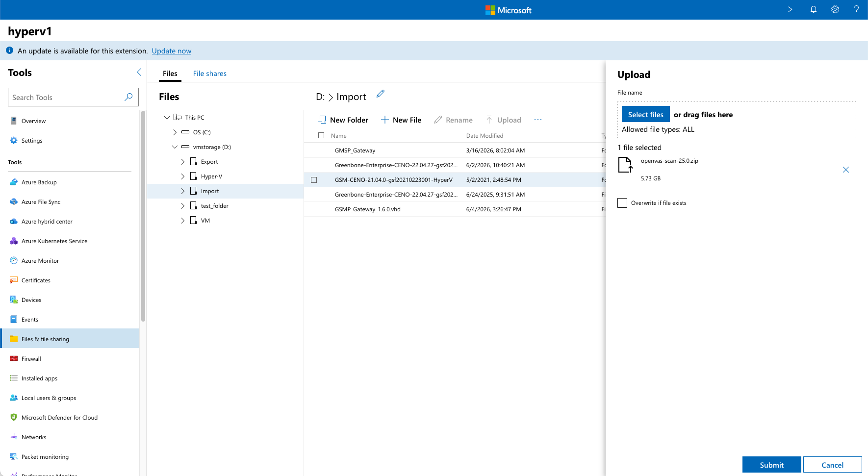Click the Firewall icon

pyautogui.click(x=14, y=358)
